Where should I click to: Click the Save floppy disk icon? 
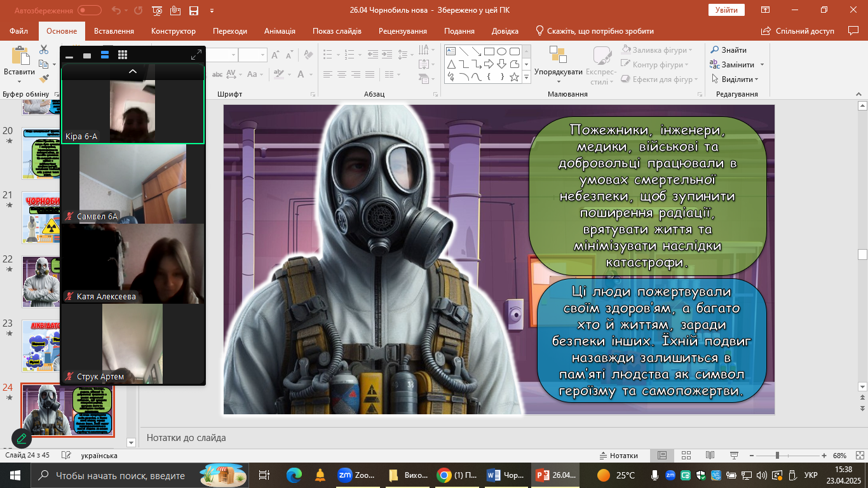(194, 10)
